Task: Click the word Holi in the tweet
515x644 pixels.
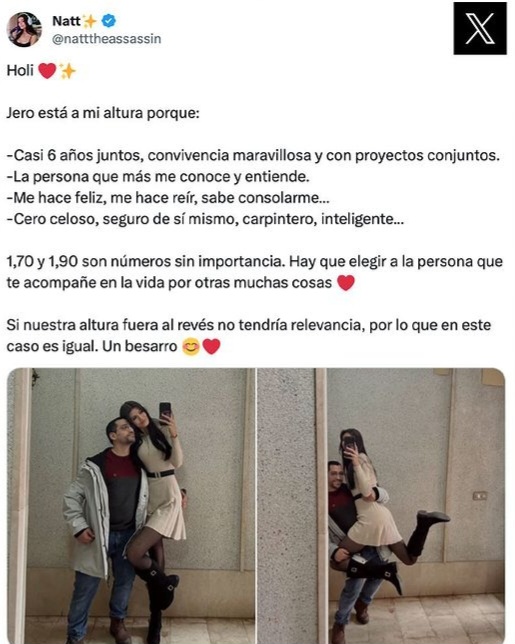Action: [x=20, y=71]
